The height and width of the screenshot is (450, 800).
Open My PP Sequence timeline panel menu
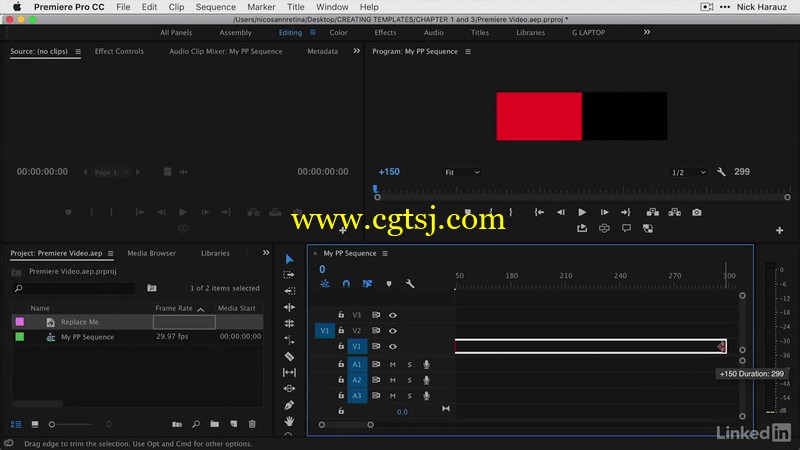pyautogui.click(x=385, y=254)
